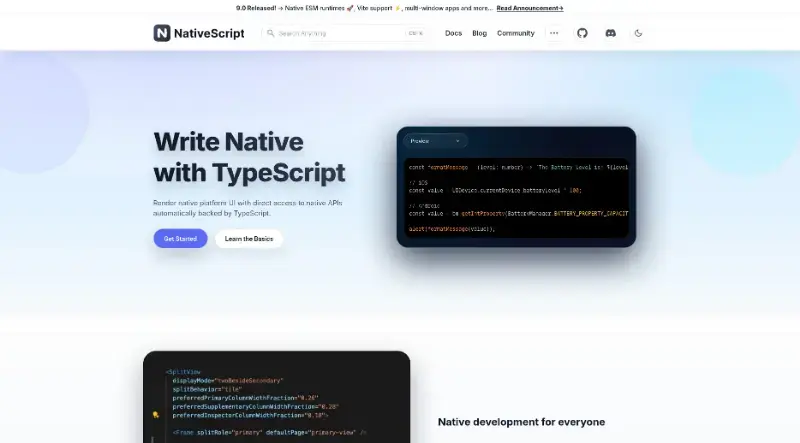
Task: Click the Get Started button
Action: pyautogui.click(x=180, y=238)
